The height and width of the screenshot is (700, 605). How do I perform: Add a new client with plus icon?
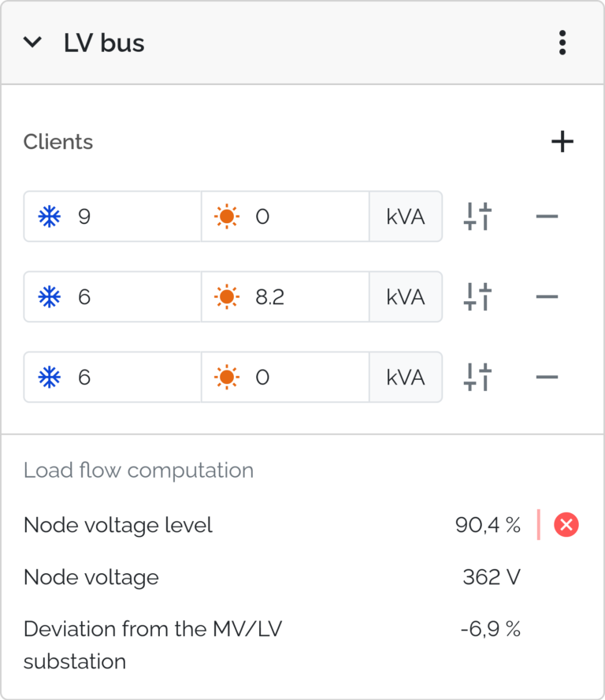[x=562, y=142]
